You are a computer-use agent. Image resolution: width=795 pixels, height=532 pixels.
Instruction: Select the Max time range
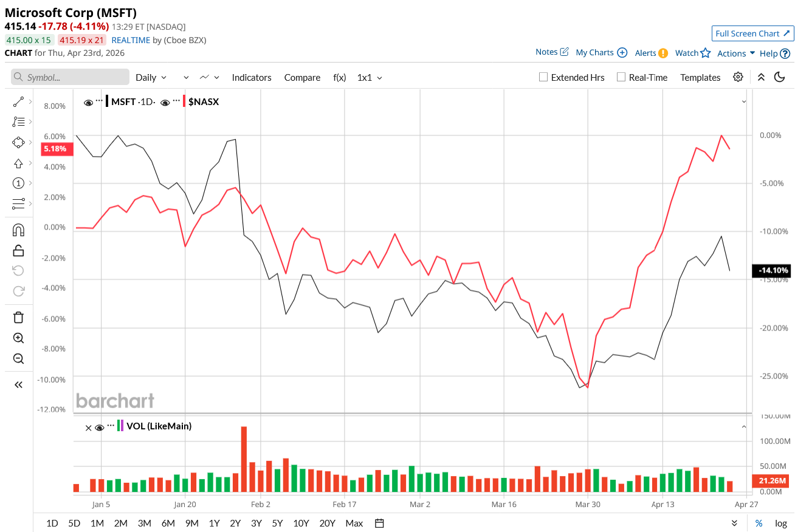[354, 523]
